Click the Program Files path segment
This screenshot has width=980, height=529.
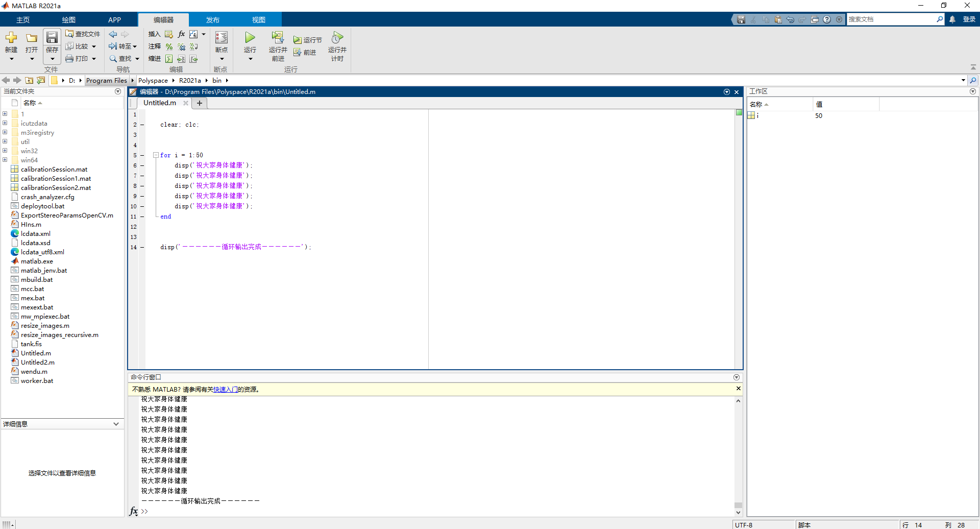[107, 80]
